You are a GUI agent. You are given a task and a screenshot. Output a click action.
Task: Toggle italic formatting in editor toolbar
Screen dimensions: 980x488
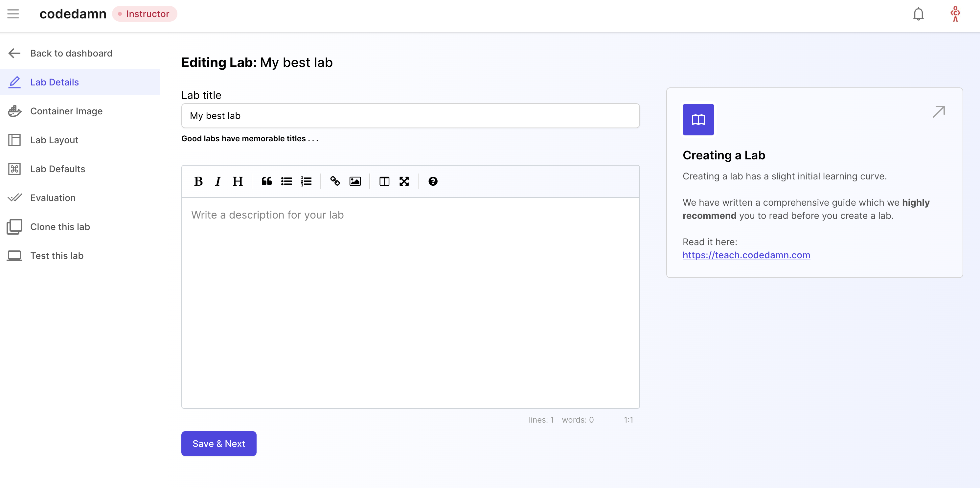[x=217, y=181]
